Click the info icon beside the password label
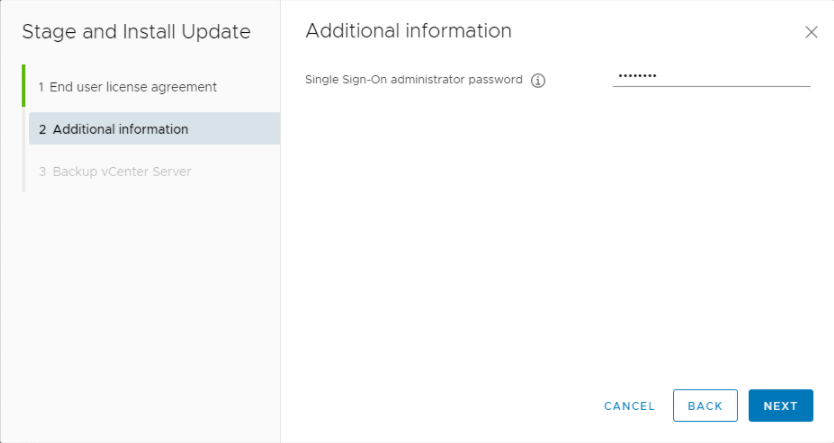834x443 pixels. point(538,81)
